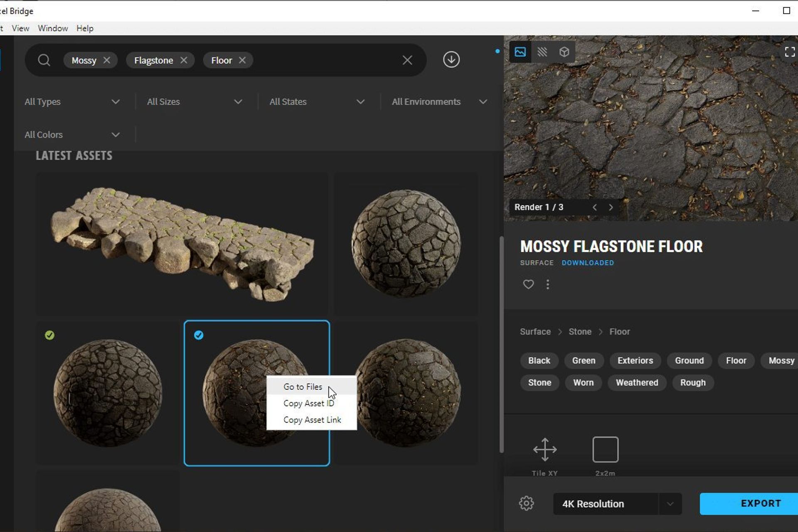The height and width of the screenshot is (532, 798).
Task: Select the 2x2m tiling size option
Action: click(606, 449)
